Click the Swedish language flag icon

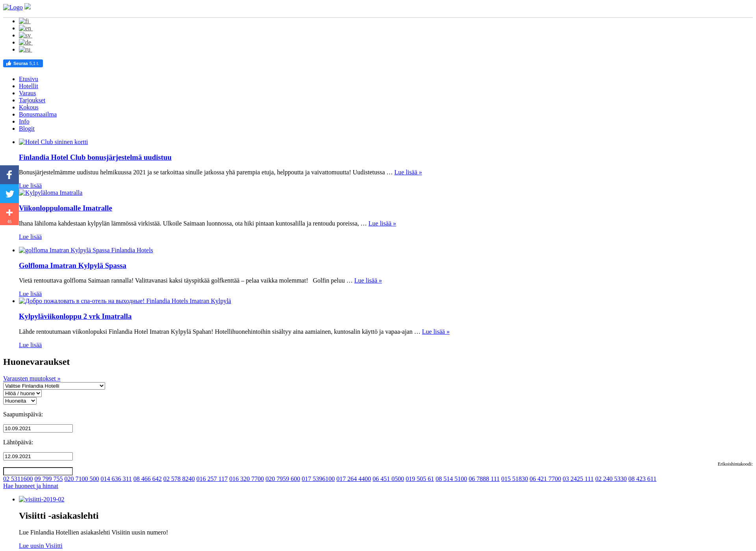(x=25, y=35)
